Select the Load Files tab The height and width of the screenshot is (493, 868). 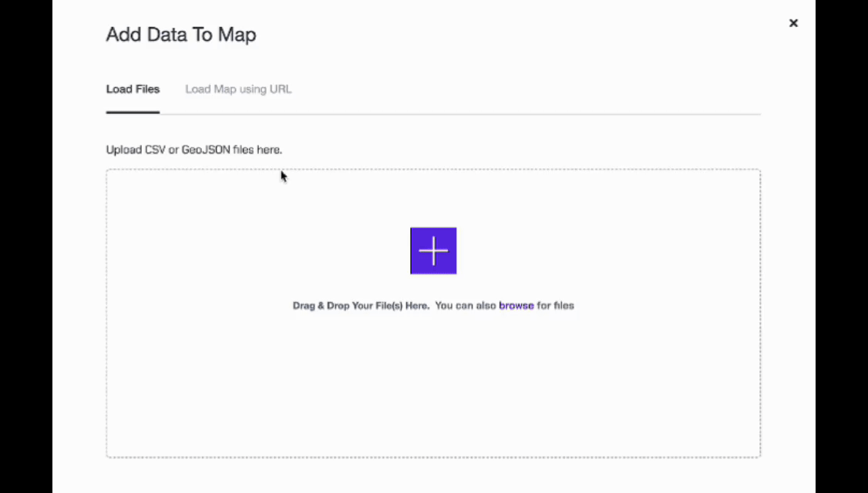click(133, 89)
